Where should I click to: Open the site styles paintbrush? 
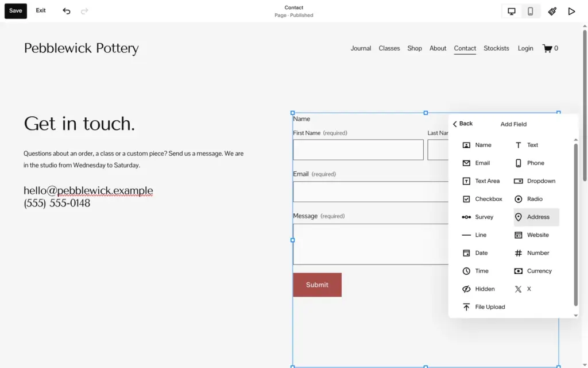552,11
